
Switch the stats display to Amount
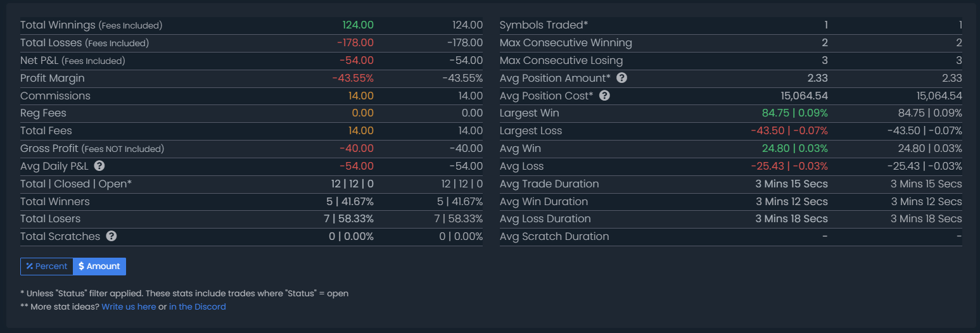click(99, 267)
